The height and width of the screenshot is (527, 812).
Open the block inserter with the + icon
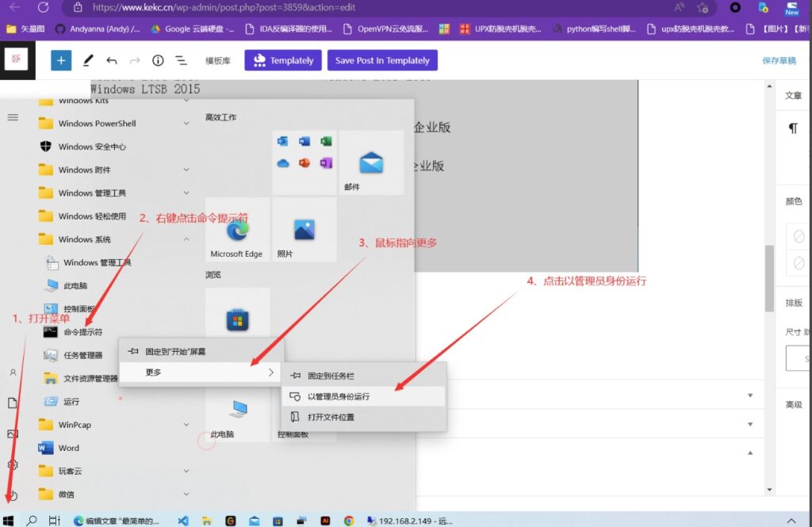pos(61,60)
